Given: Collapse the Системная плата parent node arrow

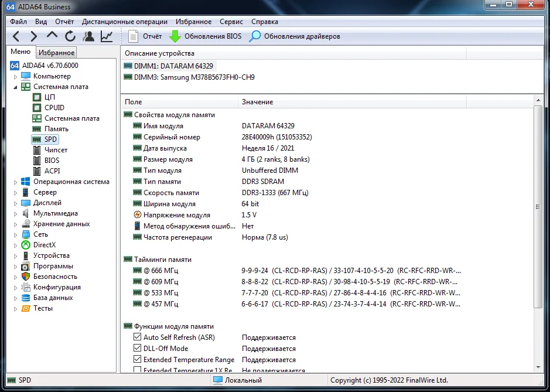Looking at the screenshot, I should (x=15, y=87).
